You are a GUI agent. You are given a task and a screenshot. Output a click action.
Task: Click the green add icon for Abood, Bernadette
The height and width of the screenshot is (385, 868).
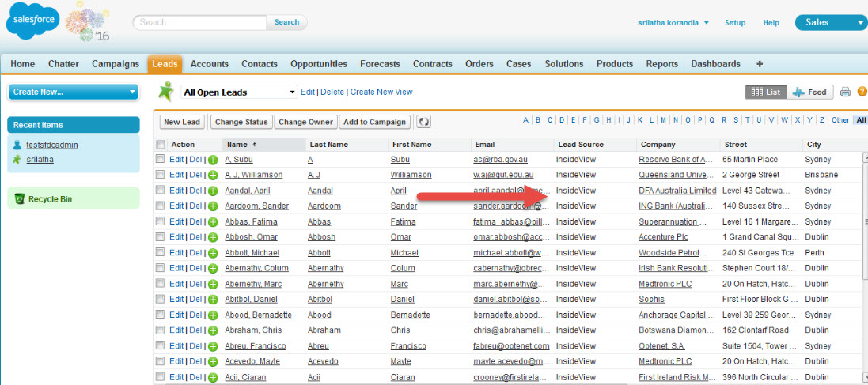213,315
